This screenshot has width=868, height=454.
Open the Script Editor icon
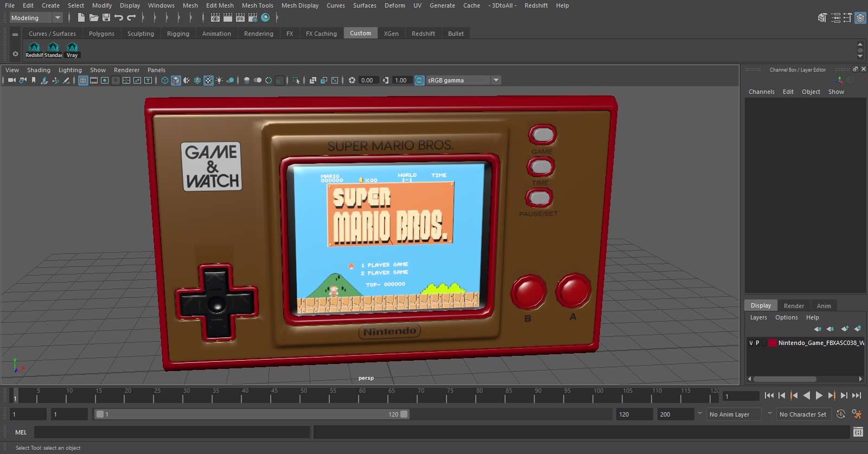click(x=858, y=432)
